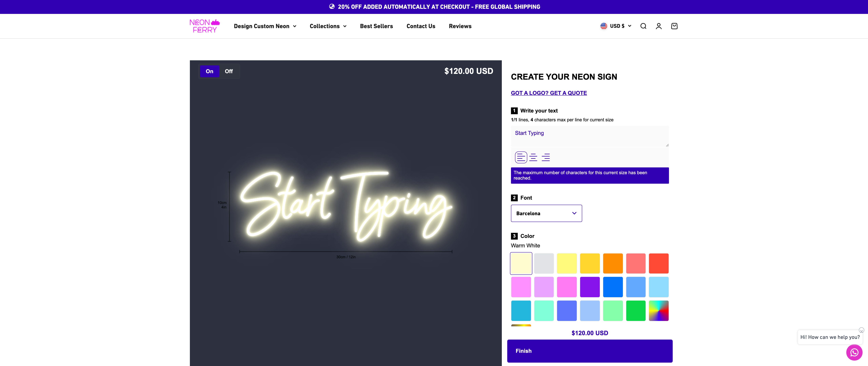Screen dimensions: 868x366
Task: Click the Neon Ferry logo
Action: coord(204,26)
